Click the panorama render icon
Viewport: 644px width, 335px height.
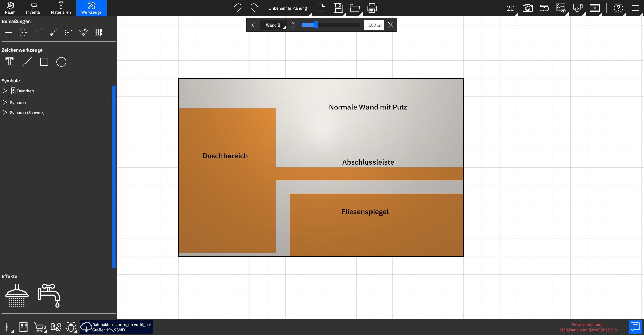[578, 8]
